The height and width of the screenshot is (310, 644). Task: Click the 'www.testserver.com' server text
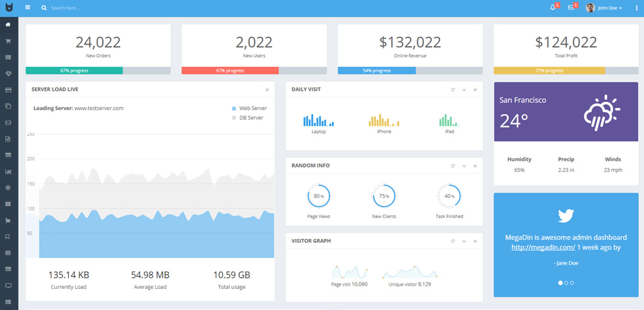[x=99, y=109]
